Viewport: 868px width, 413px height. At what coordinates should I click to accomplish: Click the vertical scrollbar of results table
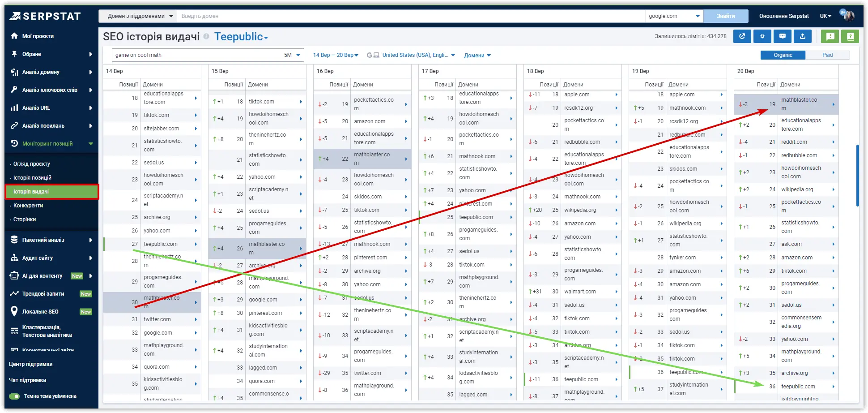tap(857, 175)
